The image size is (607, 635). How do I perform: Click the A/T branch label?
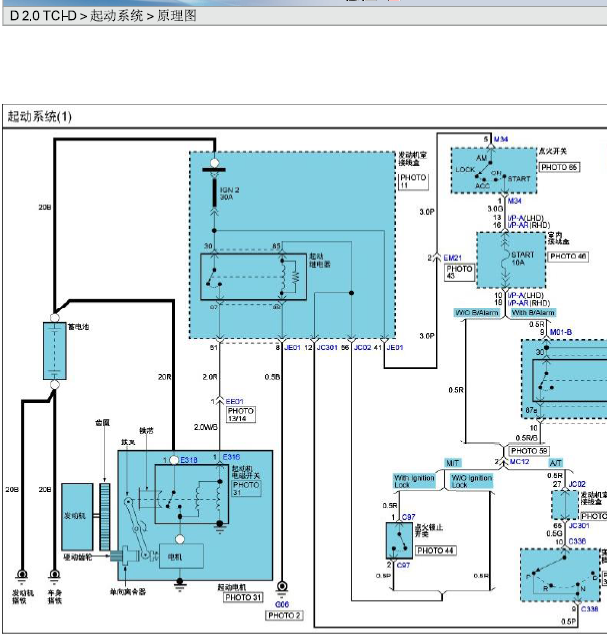tap(555, 462)
